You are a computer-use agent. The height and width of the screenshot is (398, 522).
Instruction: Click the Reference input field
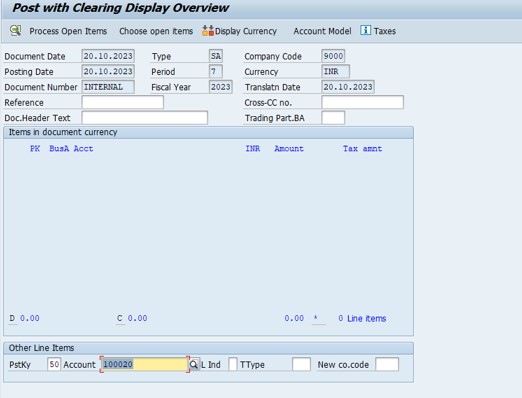point(123,102)
